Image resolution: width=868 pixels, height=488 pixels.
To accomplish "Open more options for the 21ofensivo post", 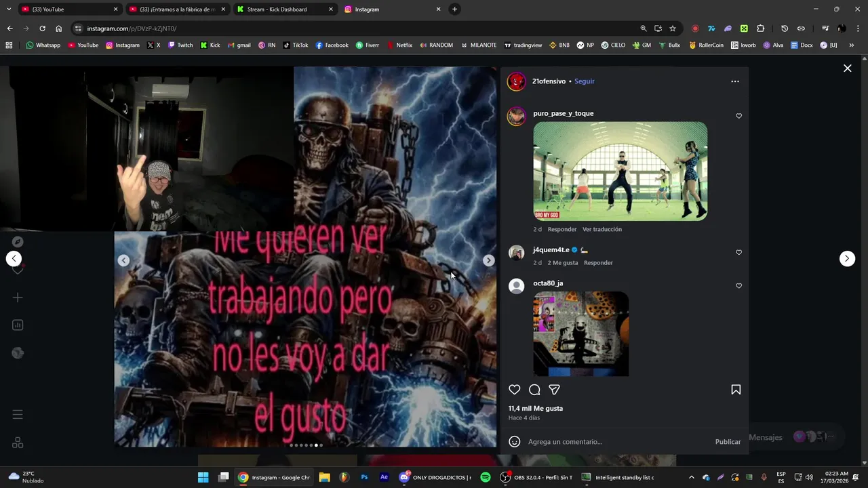I will point(735,81).
